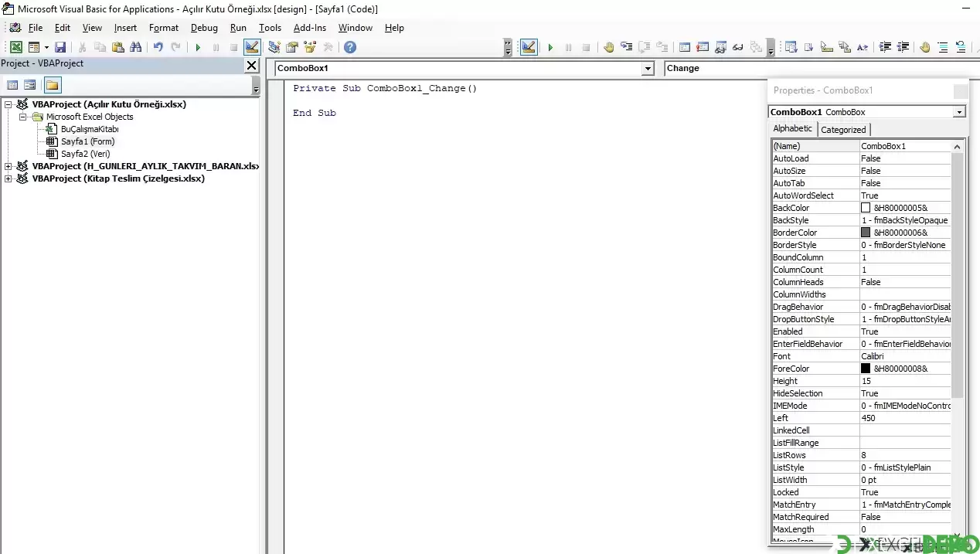Open the Watch Window icon
The width and height of the screenshot is (980, 554).
[720, 47]
